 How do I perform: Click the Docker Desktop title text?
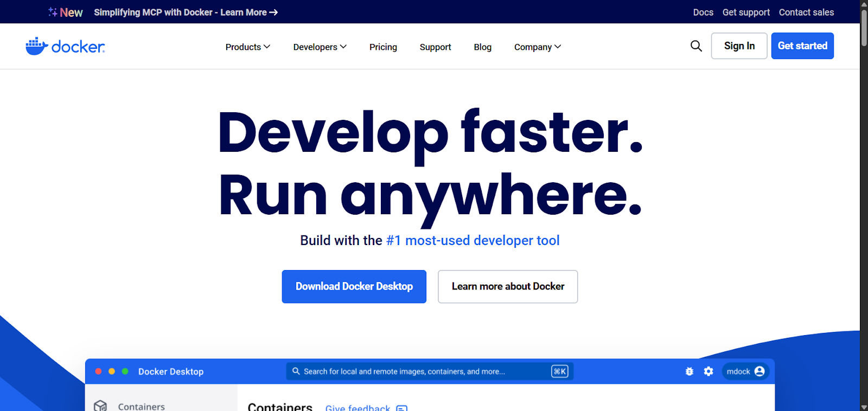tap(171, 371)
